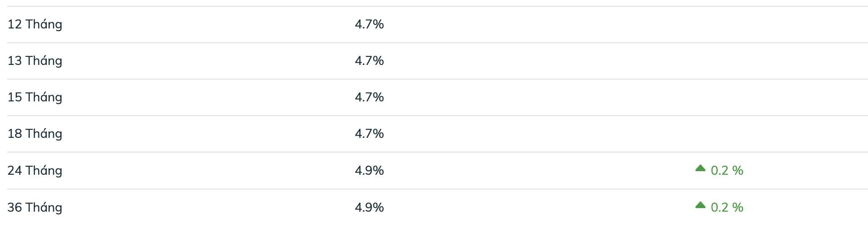Click the 4.7% rate for 18 Tháng
The height and width of the screenshot is (225, 868).
(369, 134)
